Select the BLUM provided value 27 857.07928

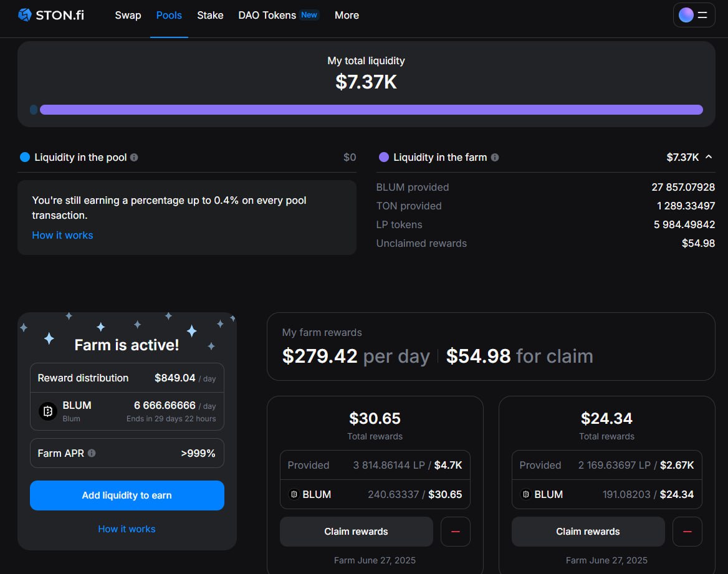683,187
